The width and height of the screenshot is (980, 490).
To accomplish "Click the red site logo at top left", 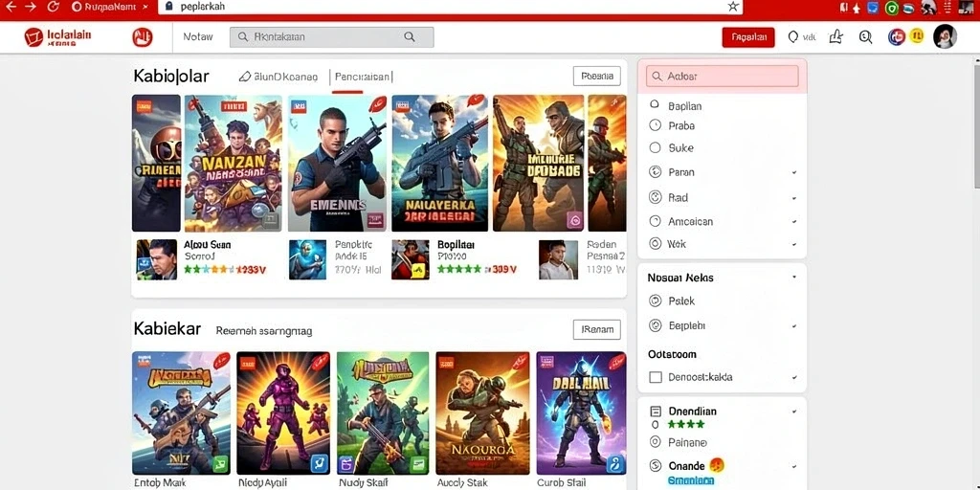I will (57, 37).
